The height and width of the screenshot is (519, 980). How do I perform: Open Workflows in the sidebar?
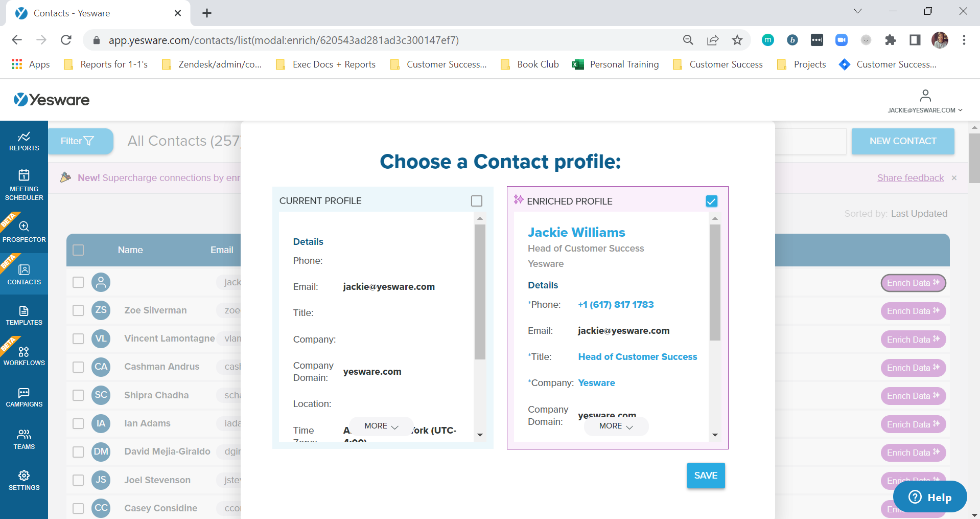point(24,356)
